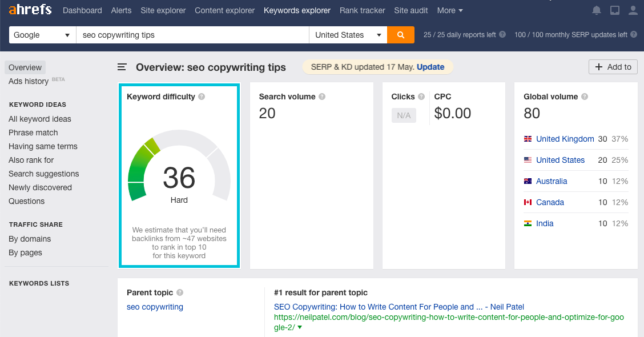Click Search volume help question icon
The width and height of the screenshot is (644, 337).
[322, 97]
